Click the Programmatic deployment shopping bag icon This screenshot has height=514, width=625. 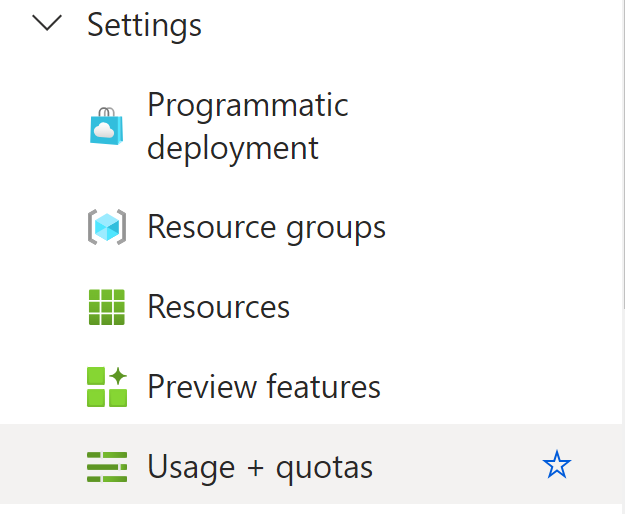coord(106,126)
